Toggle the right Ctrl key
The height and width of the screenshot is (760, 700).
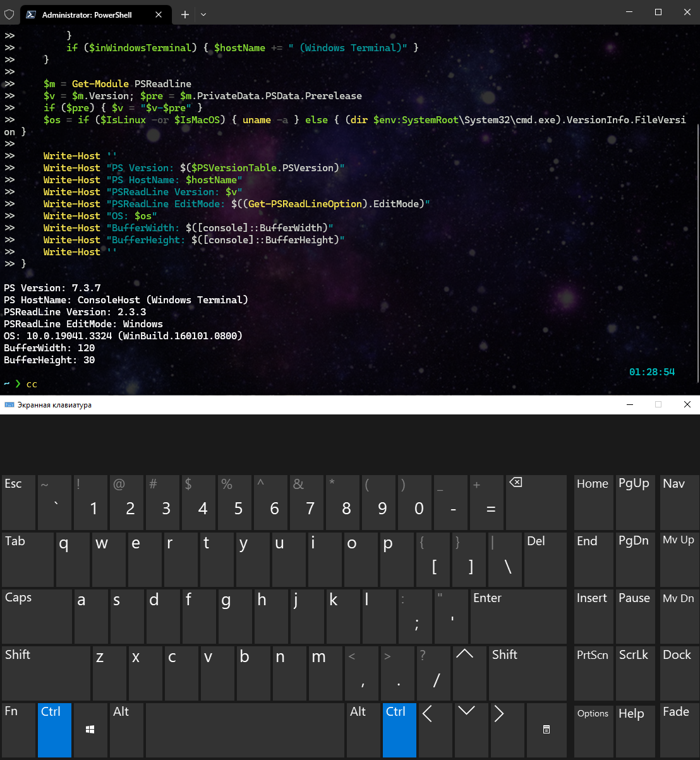[x=399, y=730]
